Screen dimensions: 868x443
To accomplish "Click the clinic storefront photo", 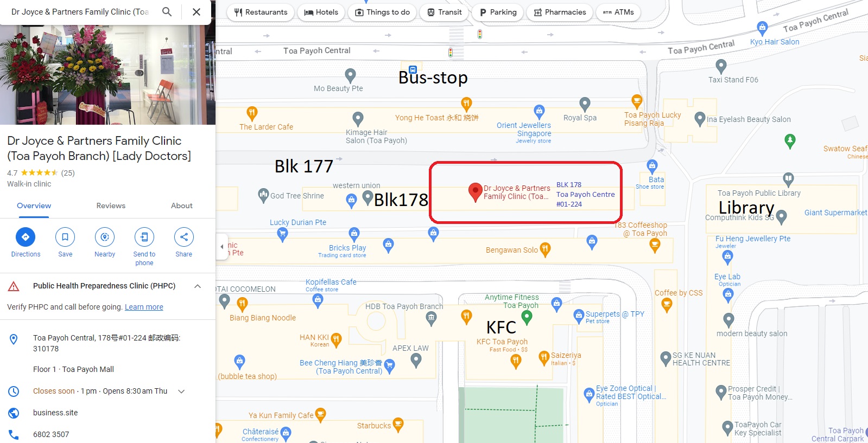I will click(x=107, y=75).
